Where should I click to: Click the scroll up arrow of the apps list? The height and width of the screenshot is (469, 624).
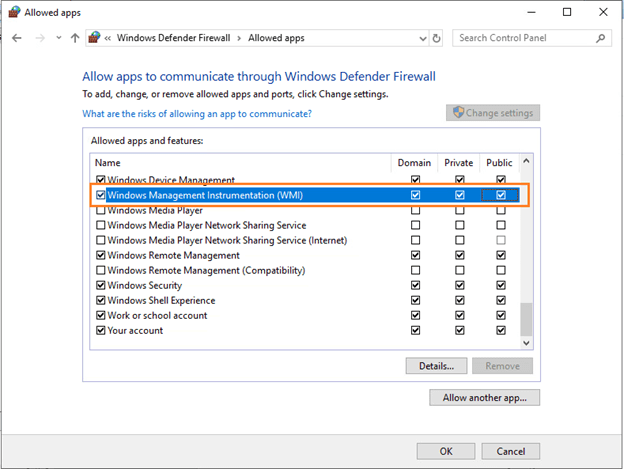pyautogui.click(x=526, y=161)
